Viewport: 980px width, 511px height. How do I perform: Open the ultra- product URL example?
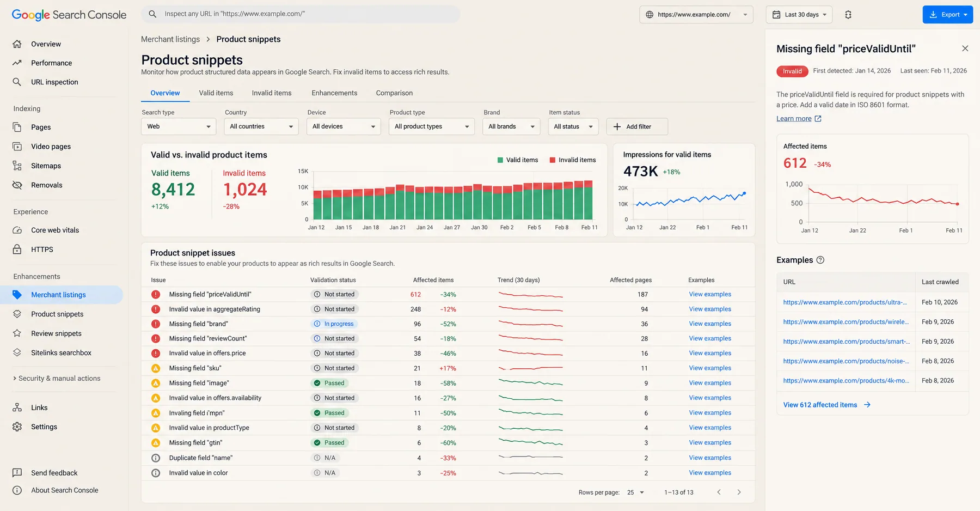pos(845,302)
